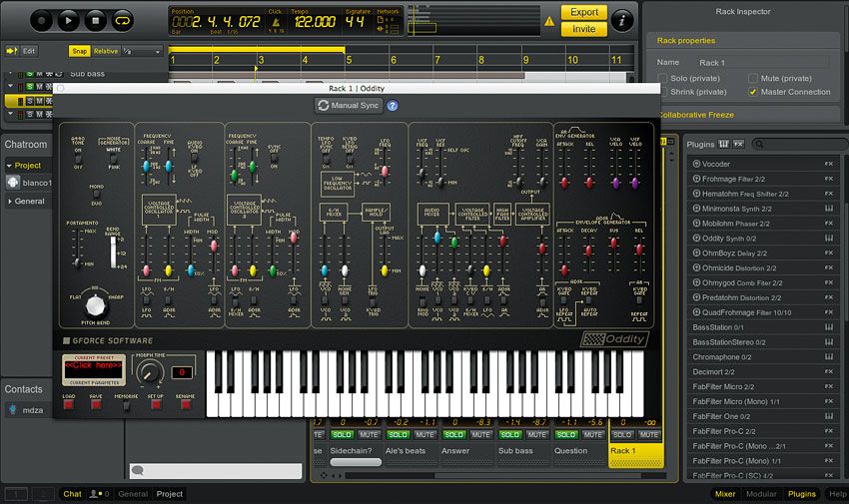The height and width of the screenshot is (504, 849).
Task: Toggle the Snap button
Action: [x=79, y=51]
